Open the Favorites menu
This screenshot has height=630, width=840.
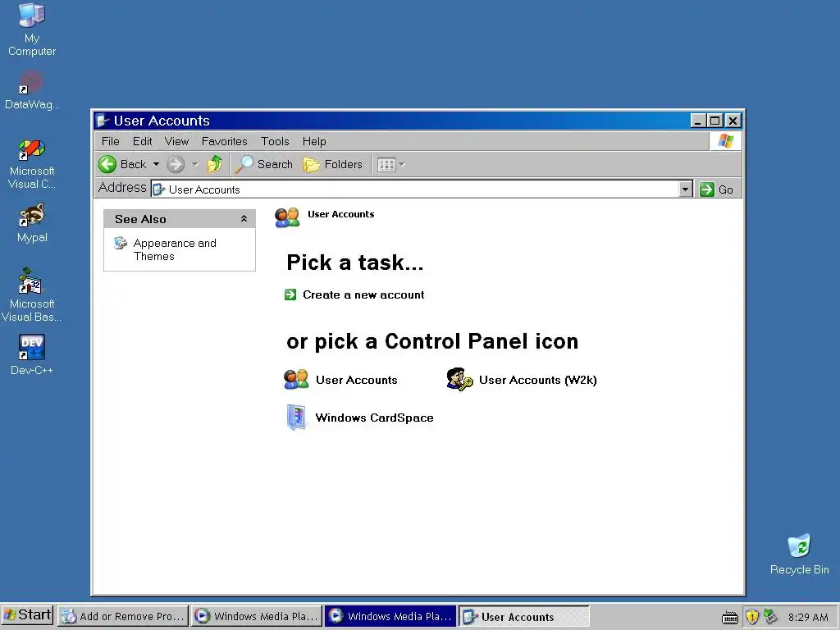[x=224, y=141]
